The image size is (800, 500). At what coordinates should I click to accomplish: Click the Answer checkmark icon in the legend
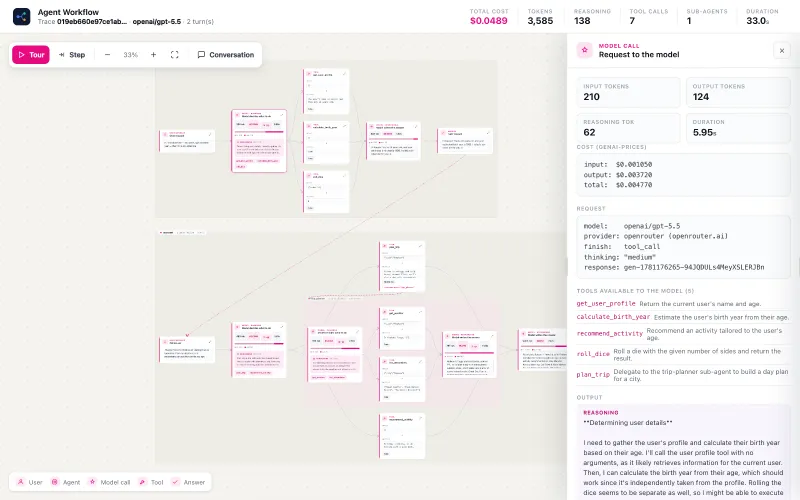176,482
